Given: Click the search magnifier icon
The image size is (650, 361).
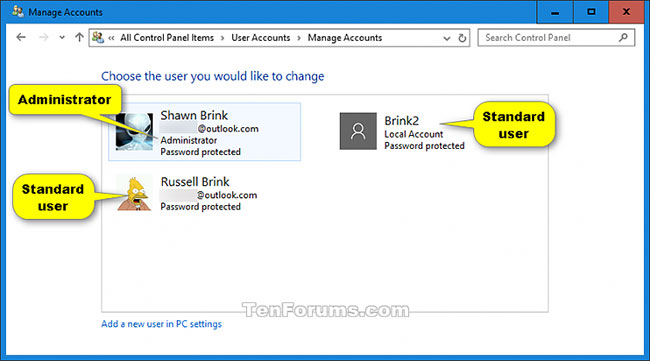Looking at the screenshot, I should point(623,38).
